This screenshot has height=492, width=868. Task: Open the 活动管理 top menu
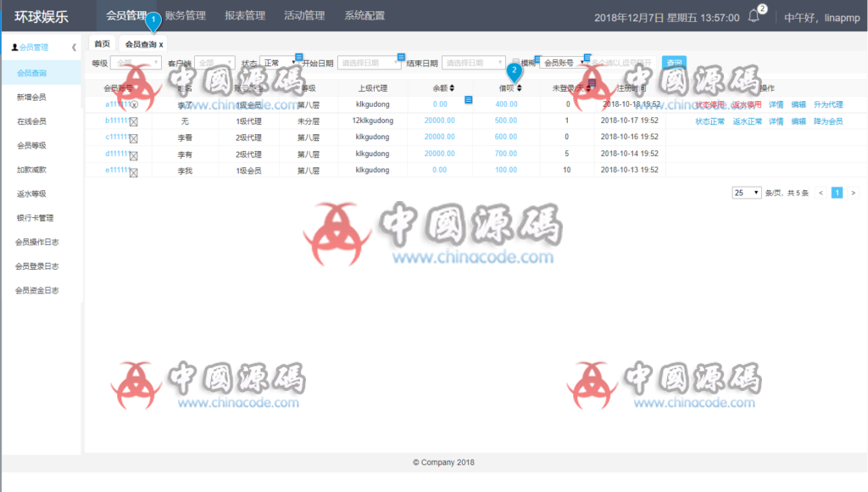pos(304,15)
